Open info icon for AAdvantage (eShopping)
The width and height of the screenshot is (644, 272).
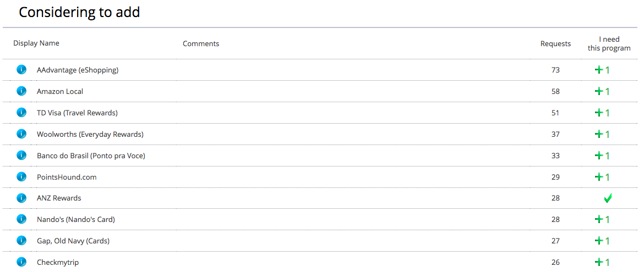(21, 70)
